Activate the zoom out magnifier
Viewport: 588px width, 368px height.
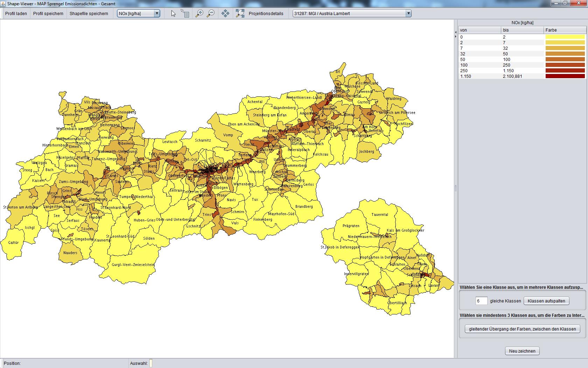point(211,14)
